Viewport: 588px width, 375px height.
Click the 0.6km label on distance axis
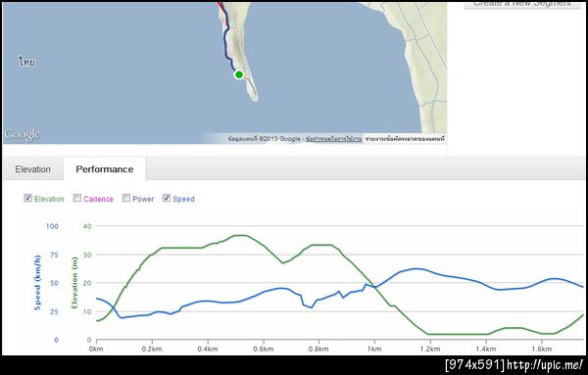pyautogui.click(x=264, y=349)
